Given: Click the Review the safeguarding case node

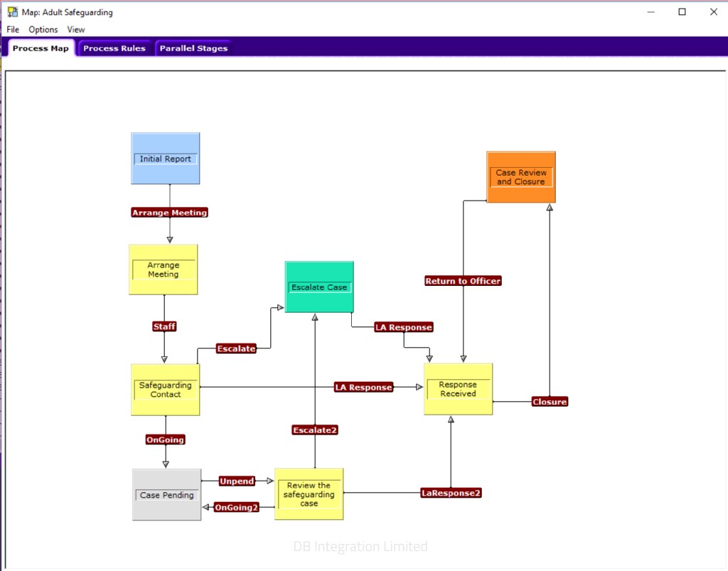Looking at the screenshot, I should click(x=309, y=494).
